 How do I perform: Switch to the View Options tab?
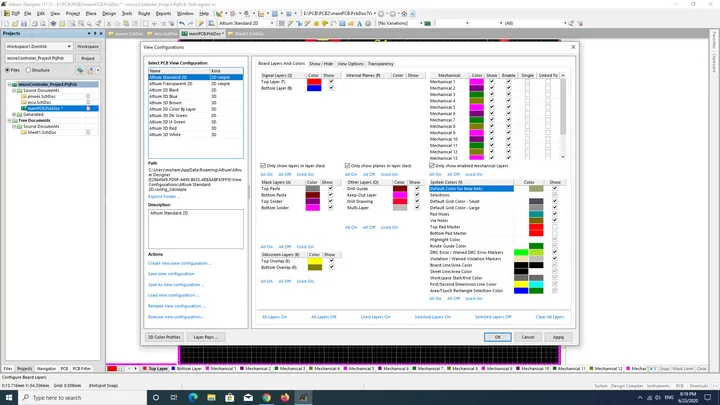tap(350, 64)
